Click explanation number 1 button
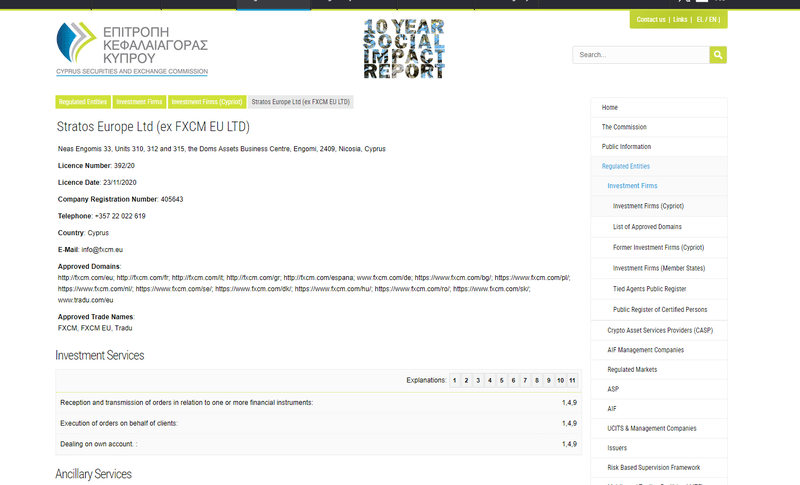The height and width of the screenshot is (485, 800). coord(454,381)
